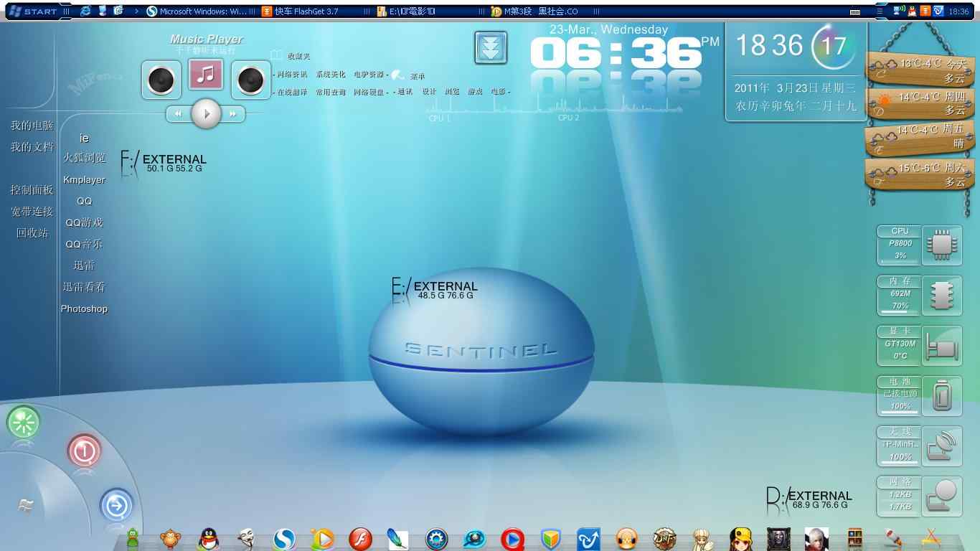Open 我的电脑 shortcut
980x551 pixels.
pos(32,126)
